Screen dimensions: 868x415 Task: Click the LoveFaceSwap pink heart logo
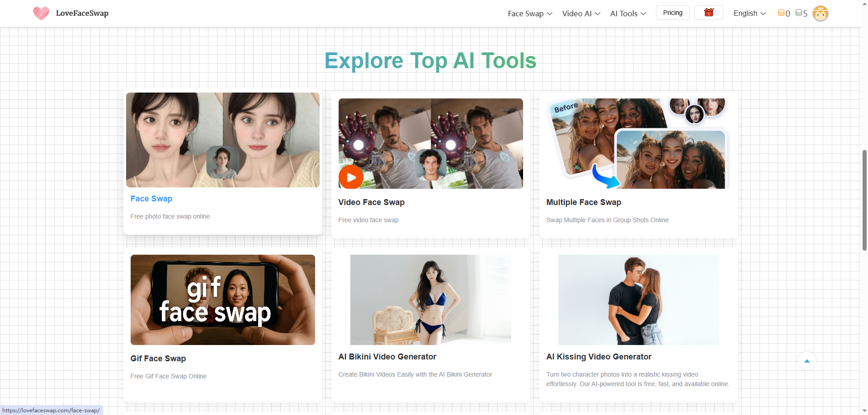[41, 13]
